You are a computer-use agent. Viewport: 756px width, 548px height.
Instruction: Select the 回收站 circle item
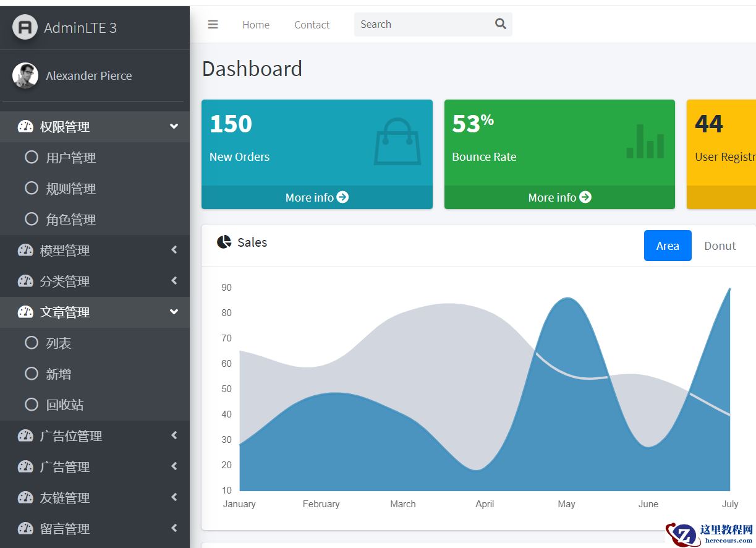point(32,405)
